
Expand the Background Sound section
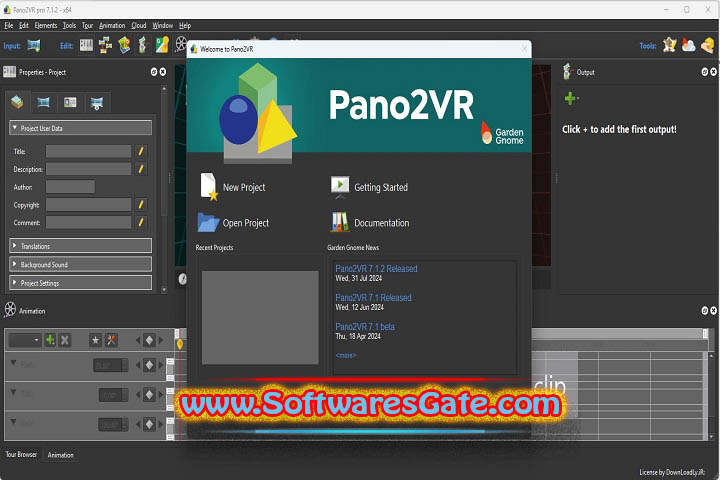[80, 265]
